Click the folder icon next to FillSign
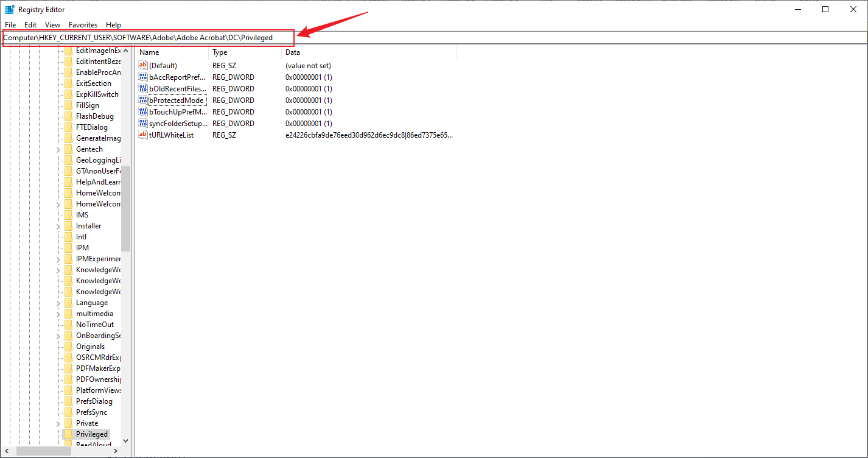Screen dimensions: 868x458 [68, 105]
